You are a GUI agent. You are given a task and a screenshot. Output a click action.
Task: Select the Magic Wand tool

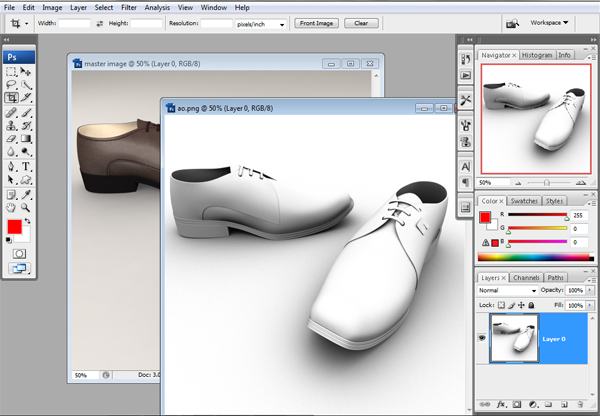(26, 85)
